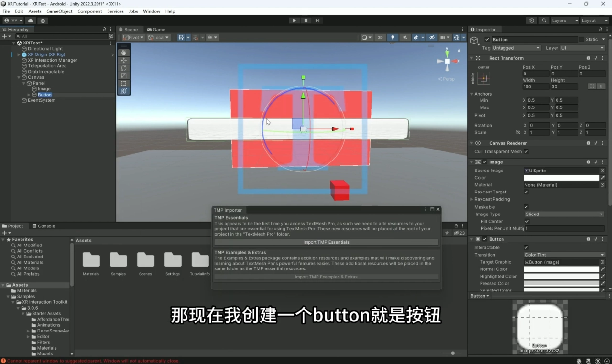The width and height of the screenshot is (612, 364).
Task: Open scene camera settings icon
Action: pyautogui.click(x=445, y=37)
